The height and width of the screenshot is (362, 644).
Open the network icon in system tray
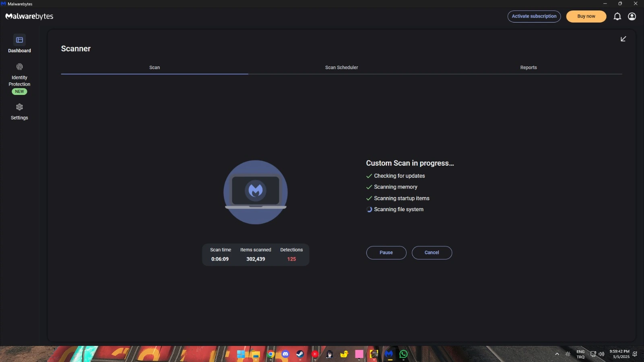[x=593, y=354]
